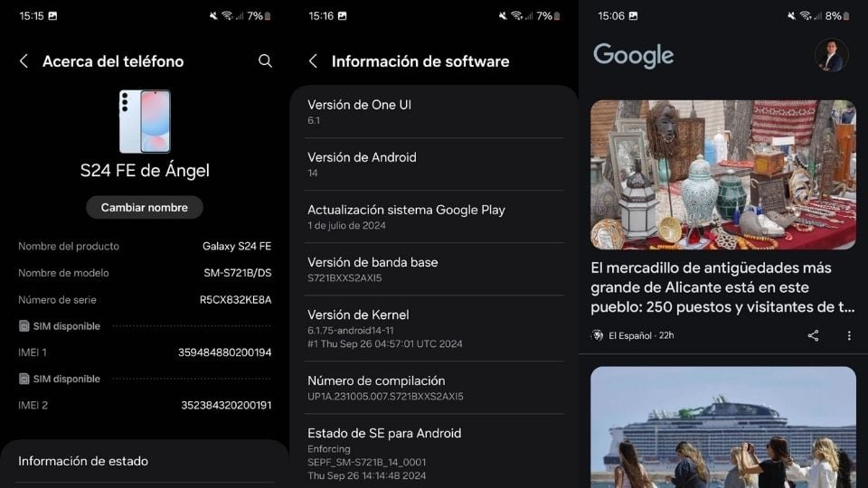This screenshot has height=488, width=868.
Task: Tap battery 8% indicator on Google screen
Action: [837, 16]
